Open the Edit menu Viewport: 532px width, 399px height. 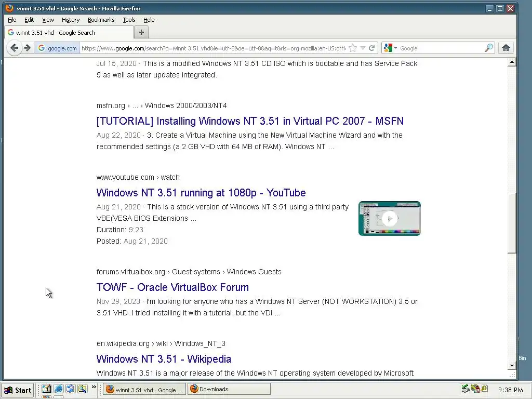29,20
